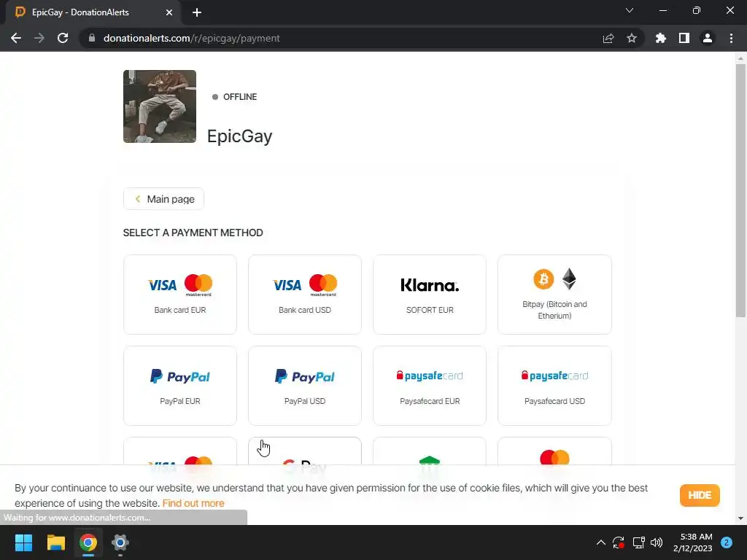Reload the page
The width and height of the screenshot is (747, 560).
pyautogui.click(x=63, y=38)
